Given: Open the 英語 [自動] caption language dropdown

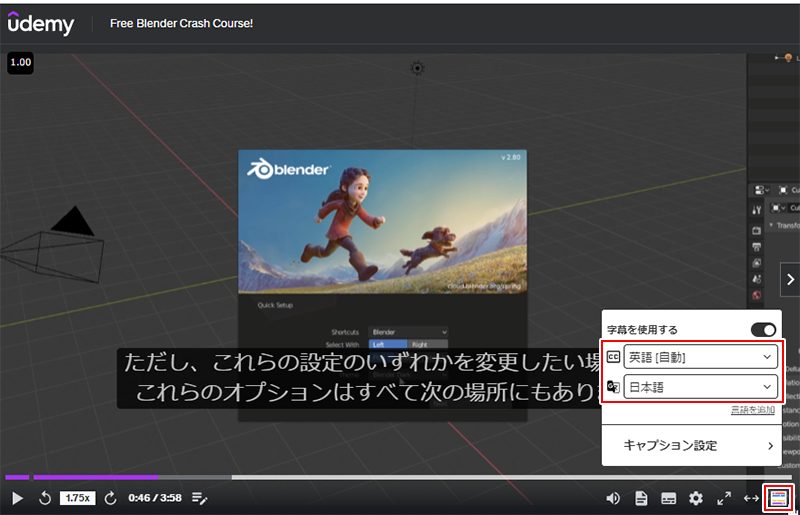Looking at the screenshot, I should coord(699,357).
